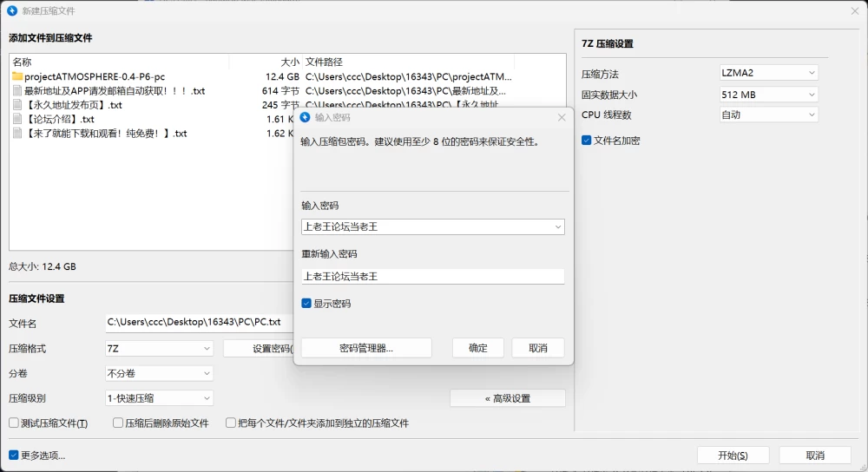Viewport: 868px width, 472px height.
Task: Confirm password with 确定 button
Action: click(477, 348)
